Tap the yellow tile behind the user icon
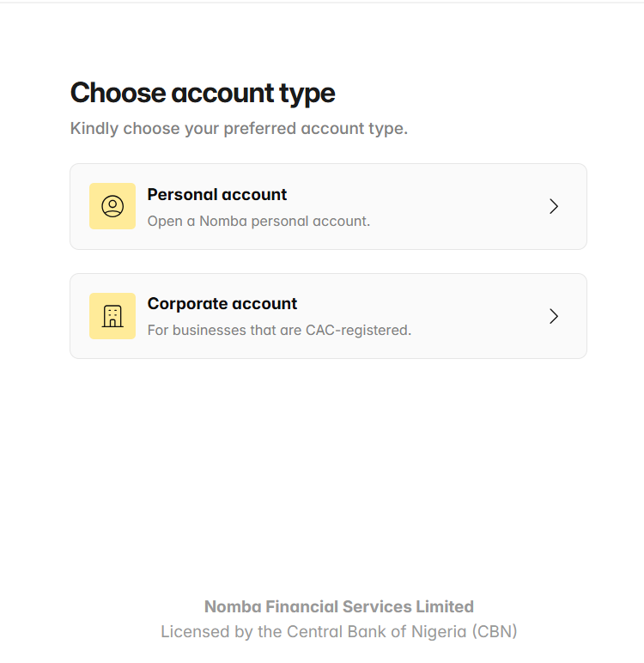 click(x=112, y=206)
